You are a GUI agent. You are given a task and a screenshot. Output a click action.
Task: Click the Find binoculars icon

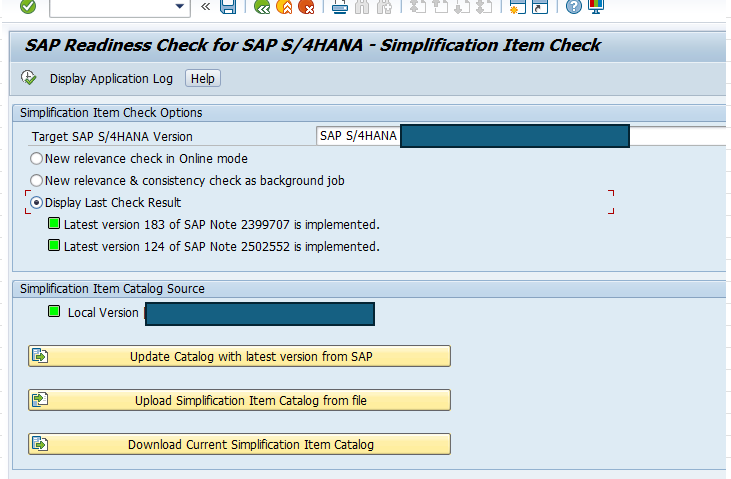362,7
